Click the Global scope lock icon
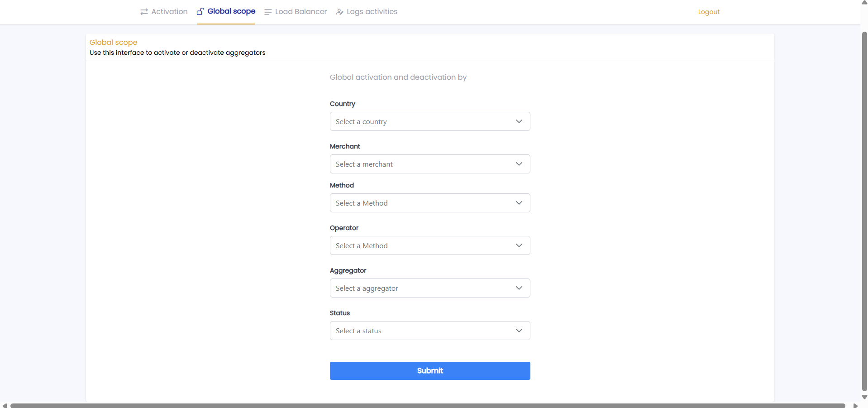 (x=200, y=11)
